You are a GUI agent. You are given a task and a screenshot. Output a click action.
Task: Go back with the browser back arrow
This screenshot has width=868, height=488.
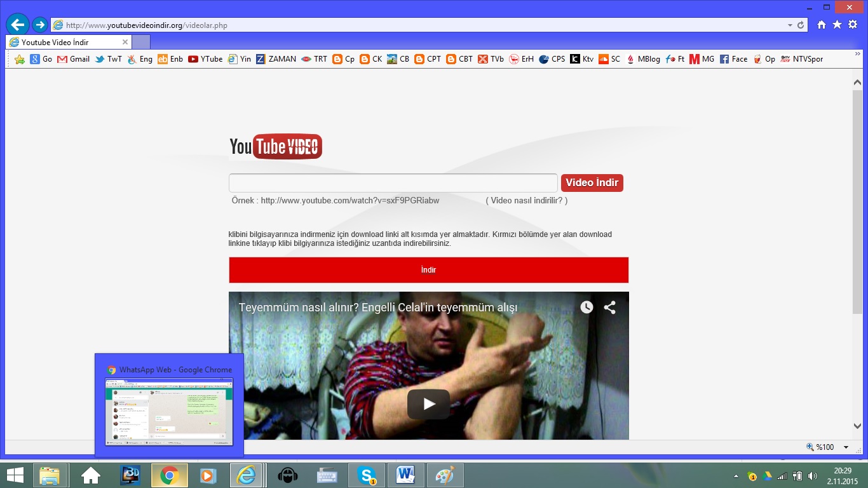click(18, 25)
